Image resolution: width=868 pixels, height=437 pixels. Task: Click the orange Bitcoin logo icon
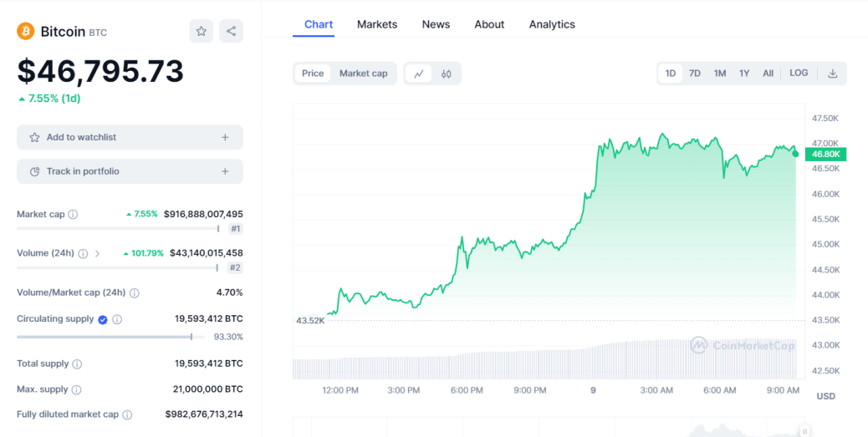pos(25,31)
